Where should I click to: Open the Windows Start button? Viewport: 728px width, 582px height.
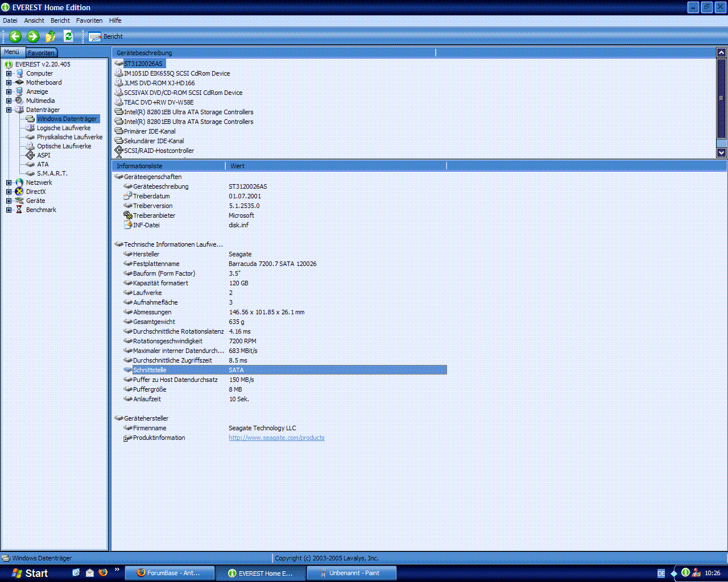30,573
